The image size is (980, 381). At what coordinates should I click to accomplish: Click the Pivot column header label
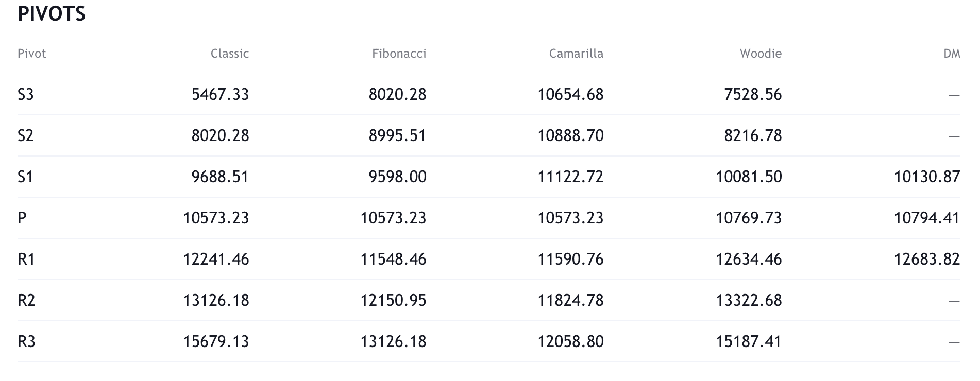pos(32,54)
